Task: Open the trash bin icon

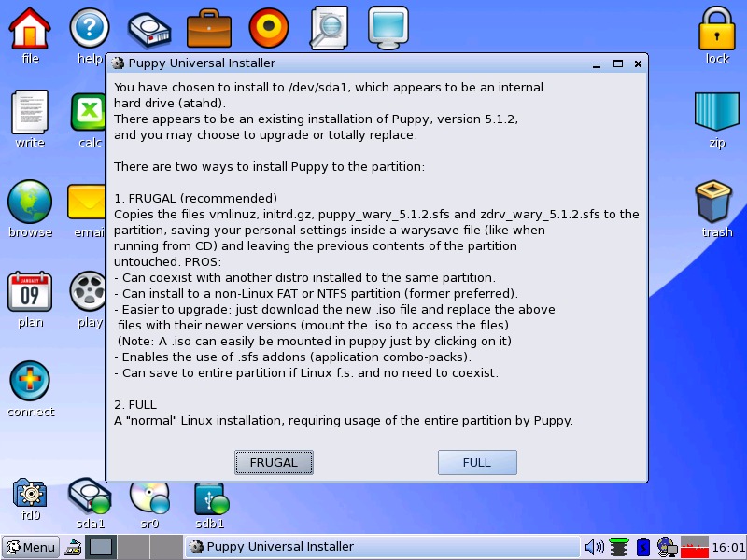Action: click(x=713, y=201)
